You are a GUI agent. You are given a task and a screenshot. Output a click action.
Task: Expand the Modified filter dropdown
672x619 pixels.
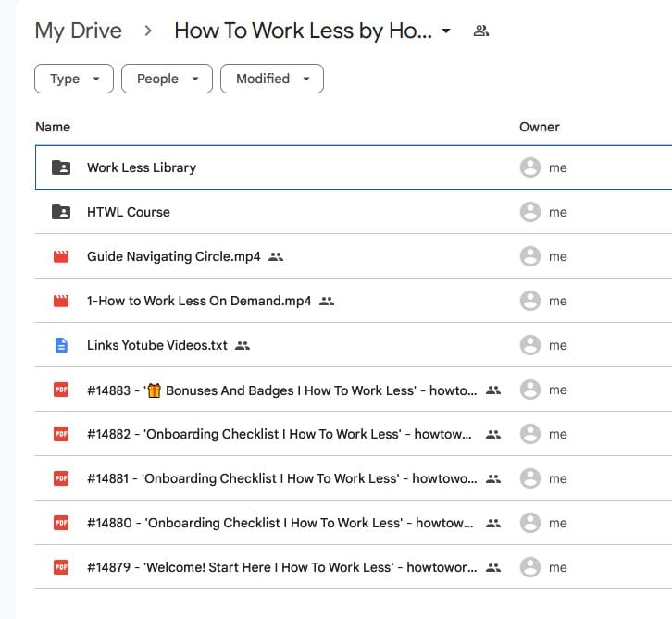(272, 79)
